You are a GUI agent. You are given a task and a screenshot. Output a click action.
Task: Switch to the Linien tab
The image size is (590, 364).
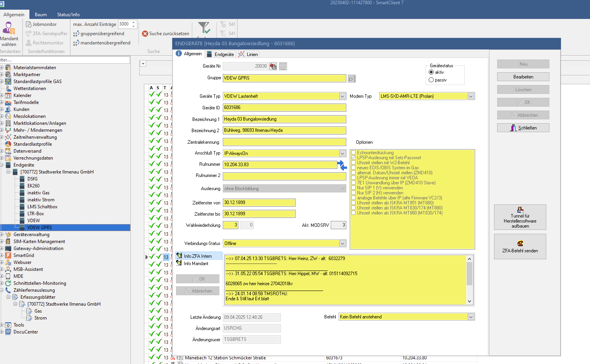point(248,54)
